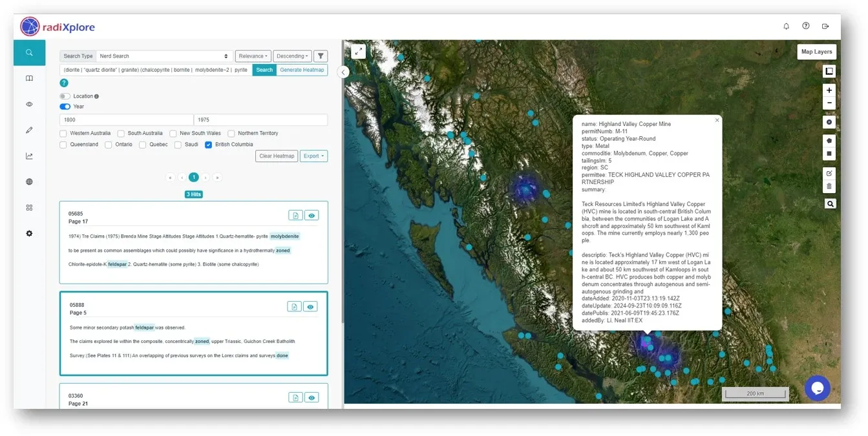Open the Descending order dropdown
Image resolution: width=868 pixels, height=436 pixels.
[292, 56]
